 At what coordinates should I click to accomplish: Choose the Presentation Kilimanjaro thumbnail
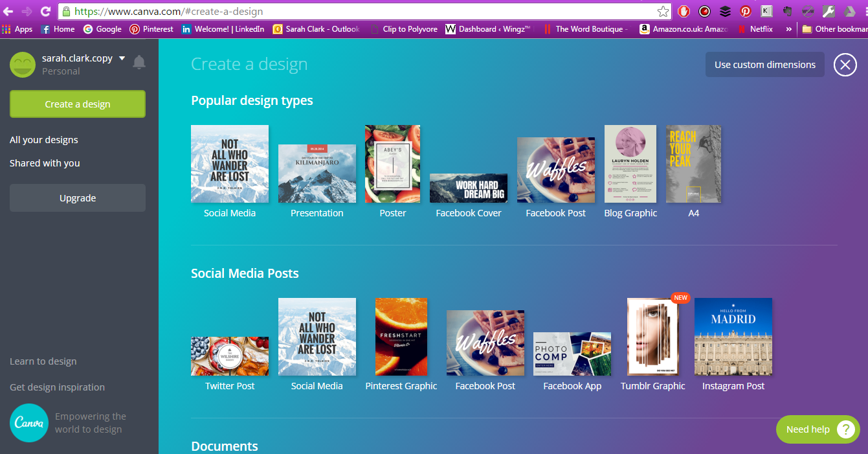coord(317,174)
